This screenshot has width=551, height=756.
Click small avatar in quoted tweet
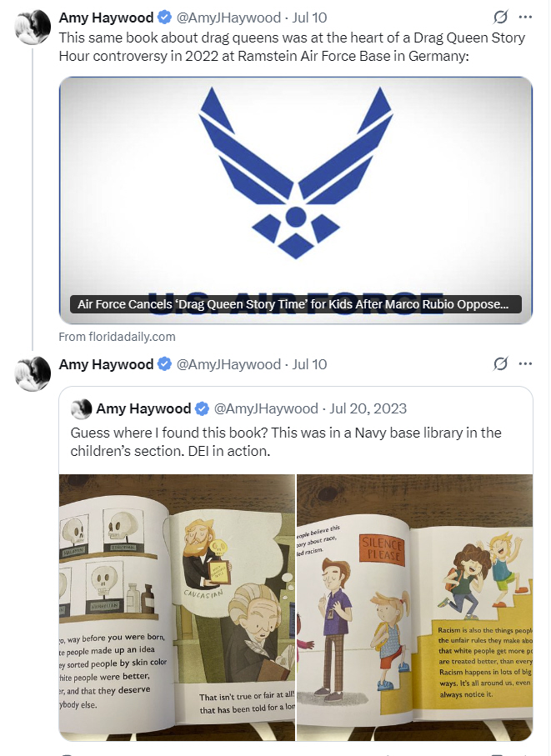click(x=81, y=409)
